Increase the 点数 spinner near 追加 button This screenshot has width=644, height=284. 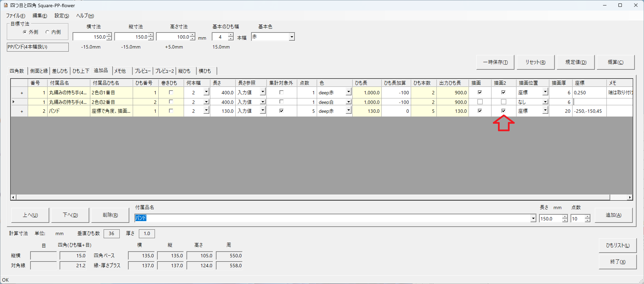coord(587,217)
